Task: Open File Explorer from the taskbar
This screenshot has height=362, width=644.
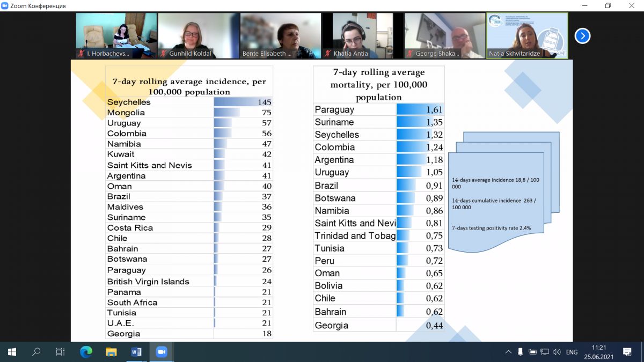Action: [111, 352]
